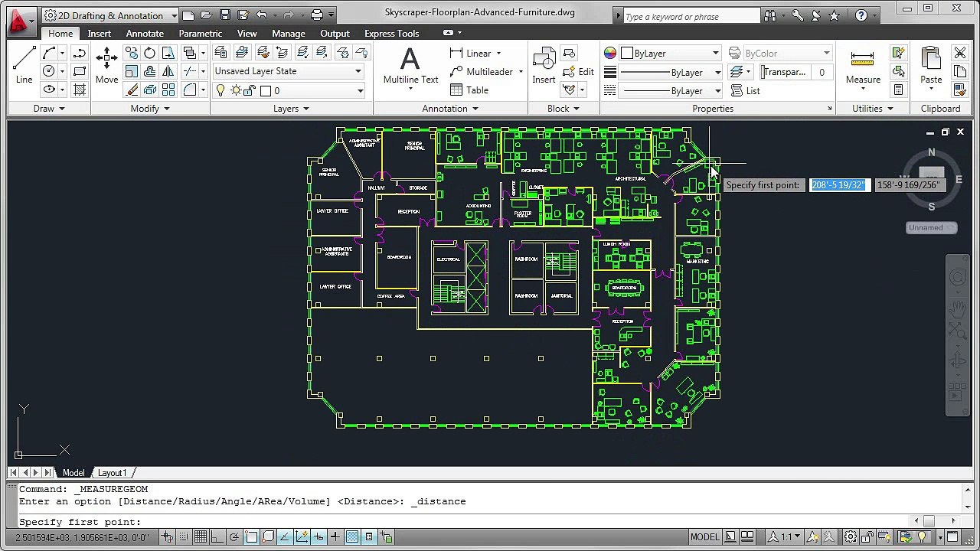
Task: Open the Express Tools ribbon tab
Action: coord(391,34)
